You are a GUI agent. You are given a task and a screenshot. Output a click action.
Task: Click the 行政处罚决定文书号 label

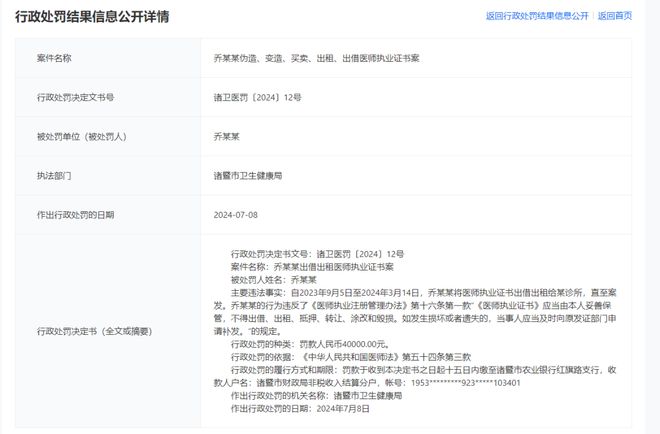(x=76, y=97)
